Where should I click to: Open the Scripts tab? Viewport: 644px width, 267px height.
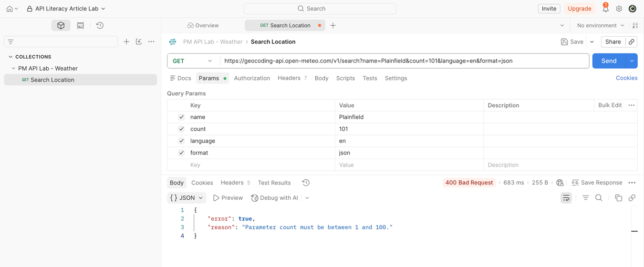click(345, 78)
